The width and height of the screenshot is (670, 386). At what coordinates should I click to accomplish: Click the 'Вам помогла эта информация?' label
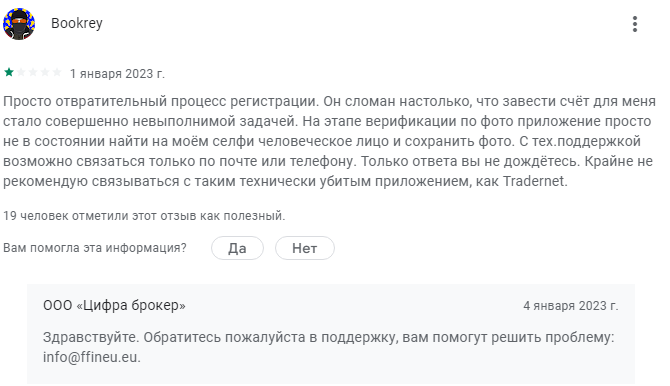pyautogui.click(x=95, y=248)
